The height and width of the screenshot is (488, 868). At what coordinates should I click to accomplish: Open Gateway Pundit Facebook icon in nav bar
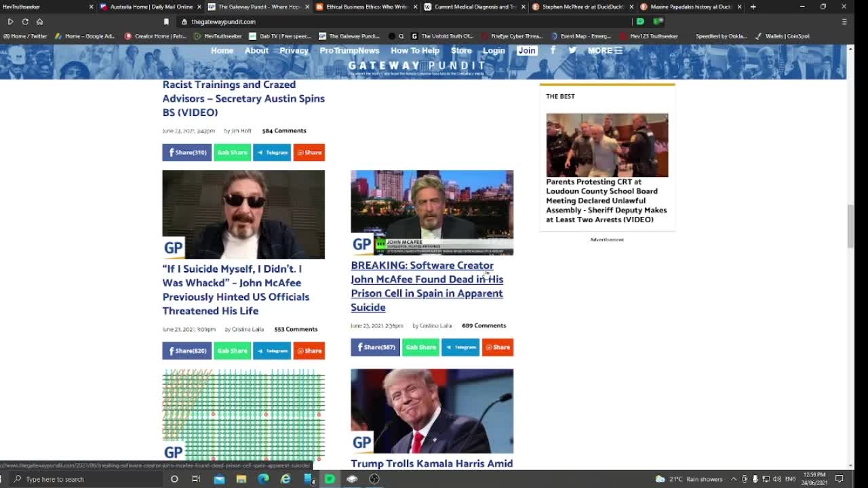553,50
